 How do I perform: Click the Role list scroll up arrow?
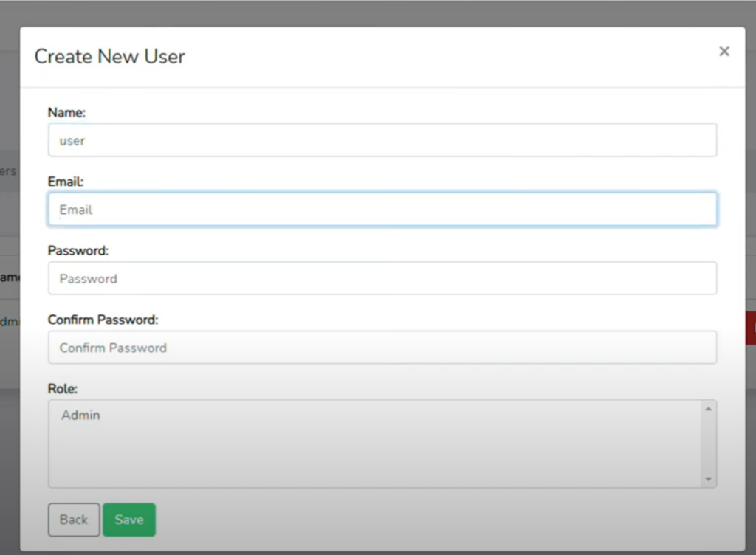(x=708, y=409)
